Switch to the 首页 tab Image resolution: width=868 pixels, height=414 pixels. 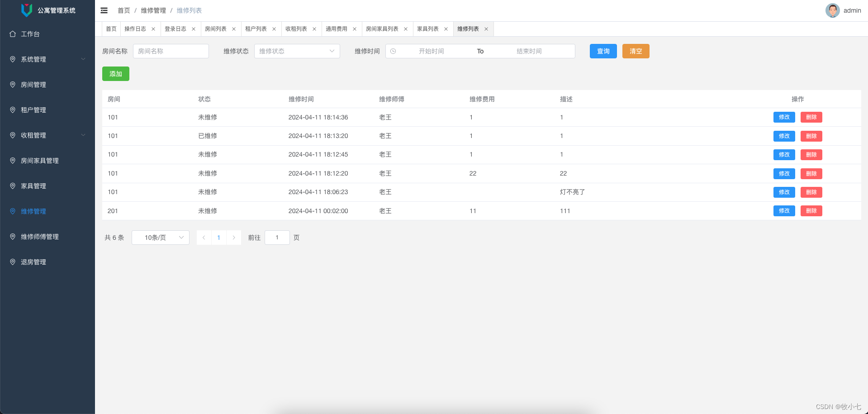(x=111, y=29)
